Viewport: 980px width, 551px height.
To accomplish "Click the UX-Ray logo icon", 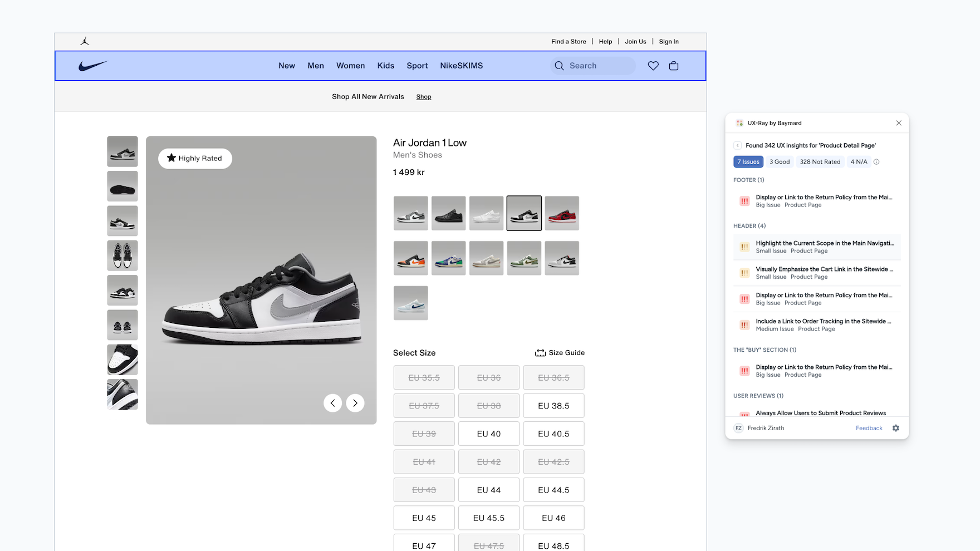I will 739,123.
